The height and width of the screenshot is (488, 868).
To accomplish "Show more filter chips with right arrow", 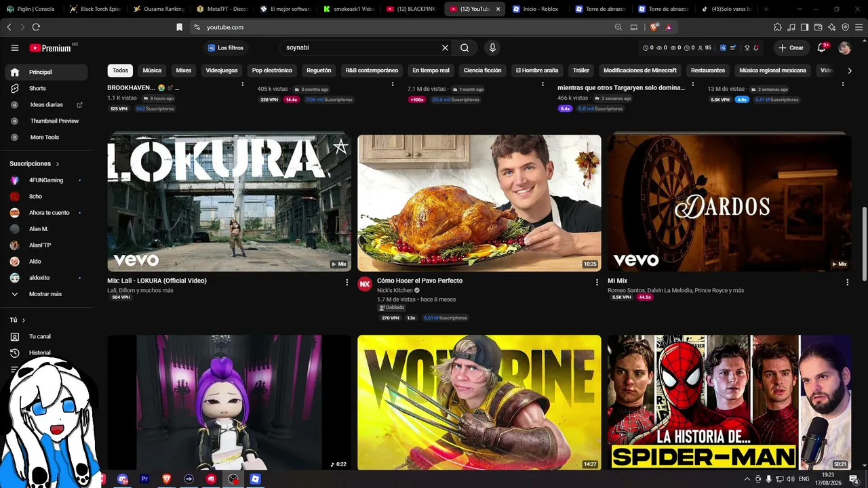I will point(850,70).
